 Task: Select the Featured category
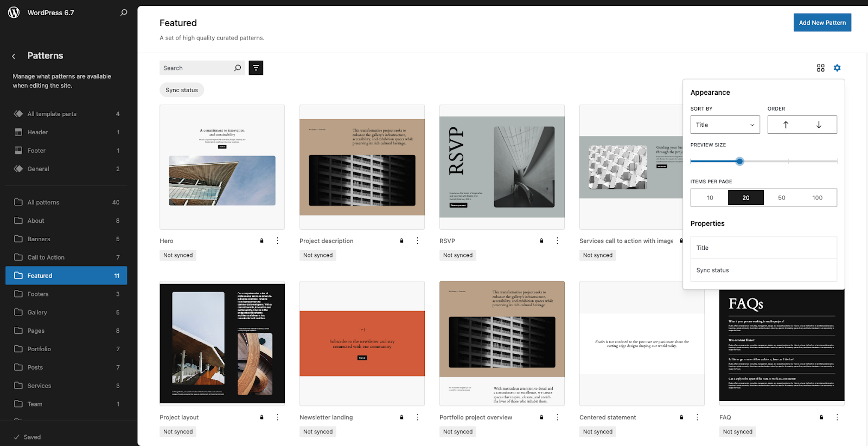(x=66, y=276)
